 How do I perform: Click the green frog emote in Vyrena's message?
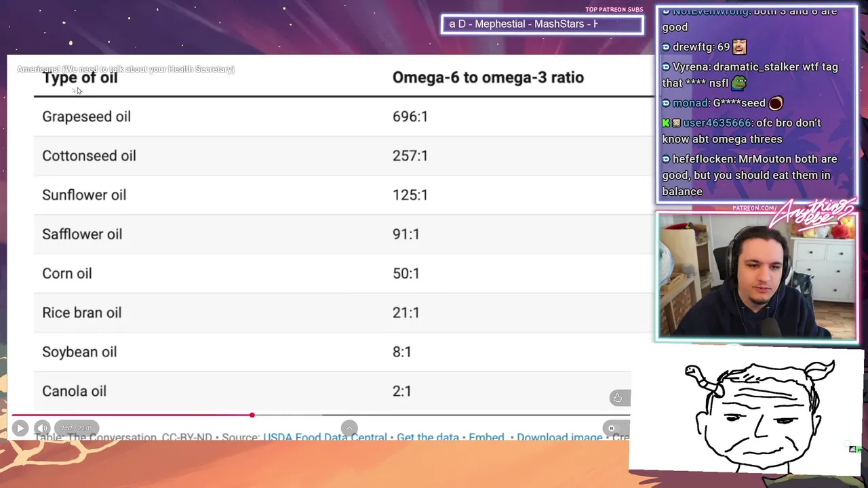739,83
